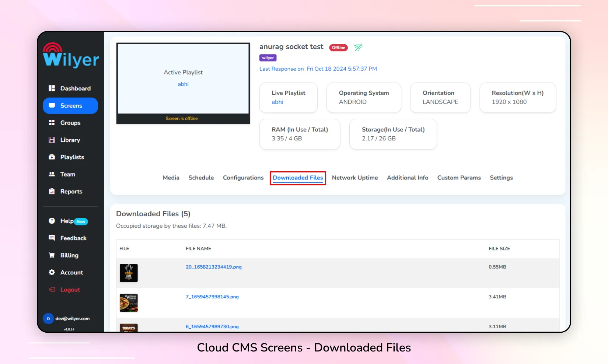
Task: Open the Team page
Action: 70,174
